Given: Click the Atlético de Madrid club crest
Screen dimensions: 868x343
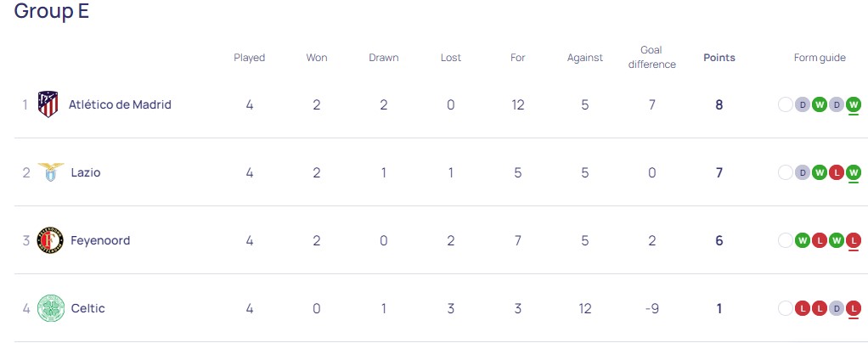Looking at the screenshot, I should [x=48, y=105].
